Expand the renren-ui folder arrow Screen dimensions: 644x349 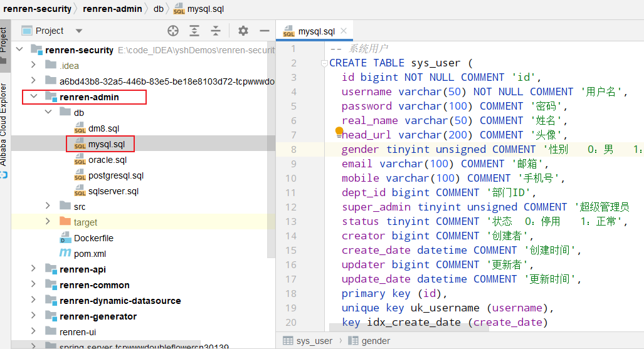pos(34,331)
